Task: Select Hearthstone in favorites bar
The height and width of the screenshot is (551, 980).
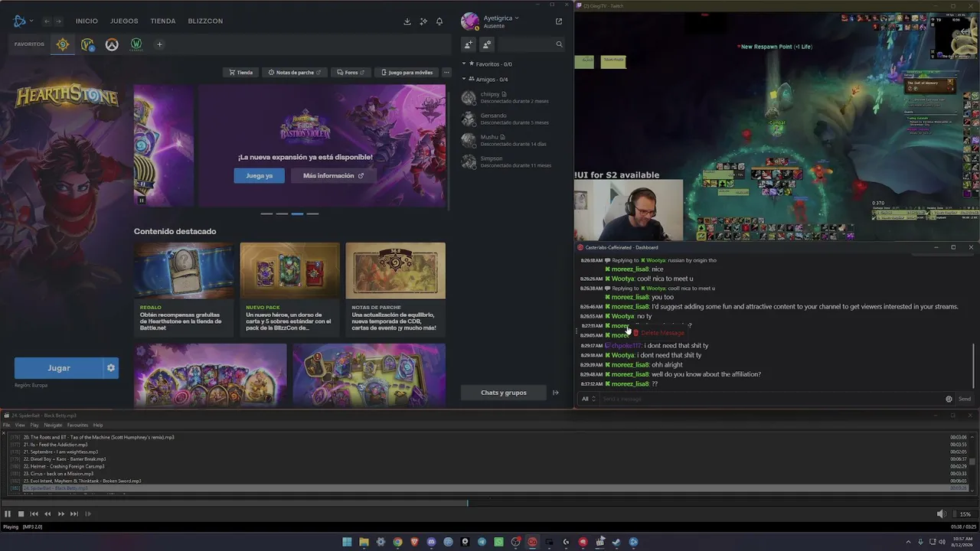Action: (x=63, y=44)
